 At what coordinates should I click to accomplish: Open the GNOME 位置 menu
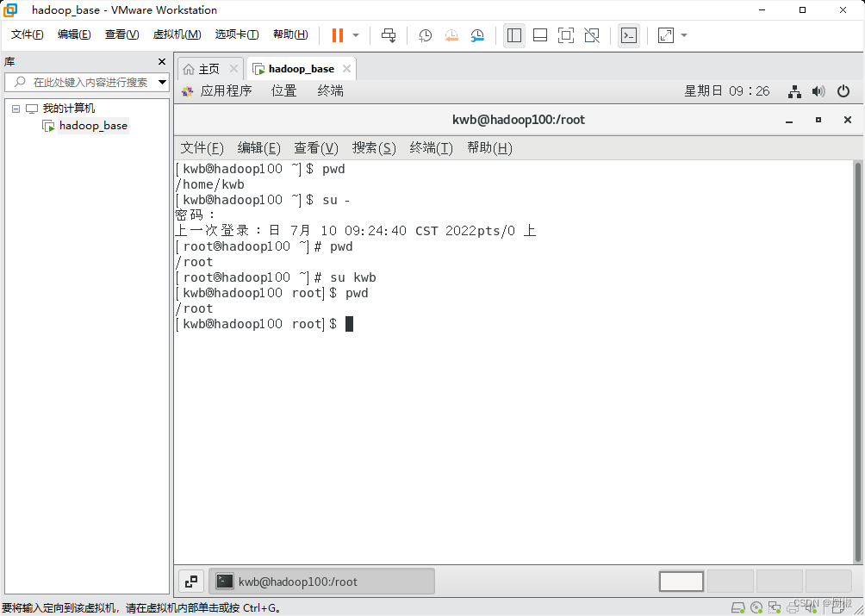click(x=284, y=91)
